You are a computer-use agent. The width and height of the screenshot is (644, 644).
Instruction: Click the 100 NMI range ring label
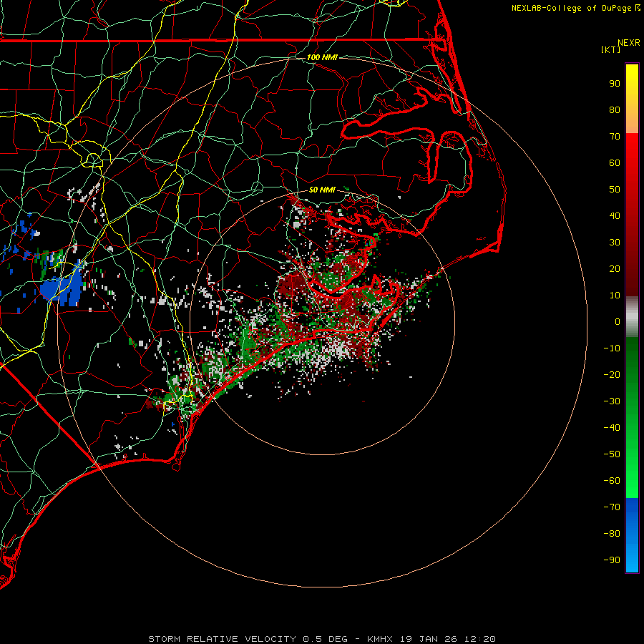tap(322, 57)
